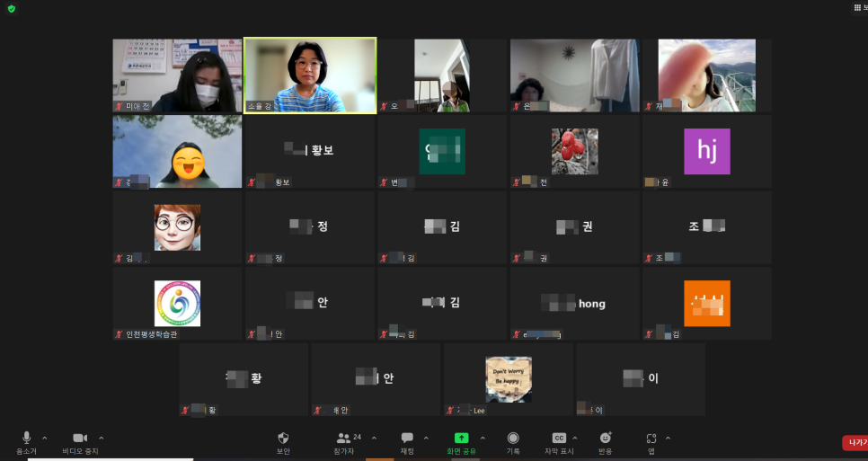Select the red fruit photo participant tile
868x461 pixels.
(x=574, y=151)
